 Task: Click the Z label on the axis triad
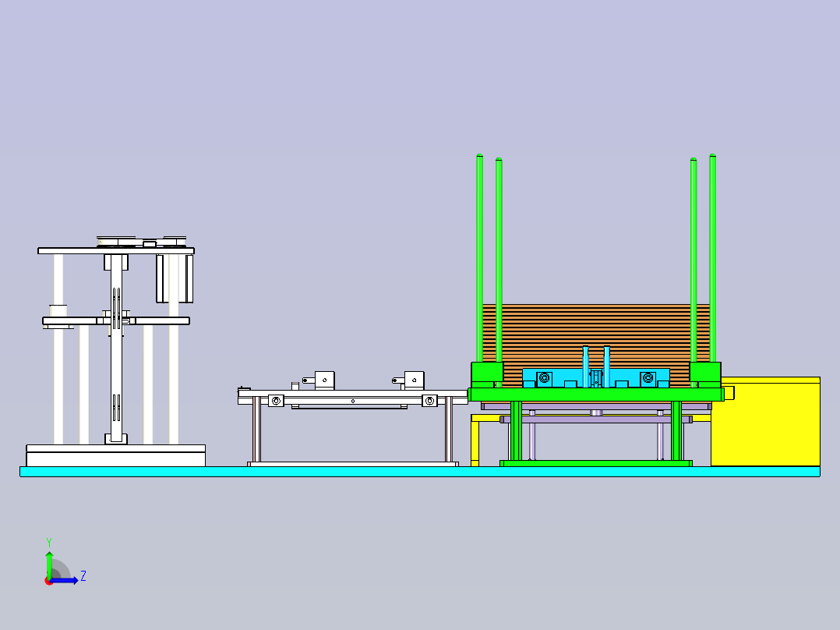click(83, 576)
